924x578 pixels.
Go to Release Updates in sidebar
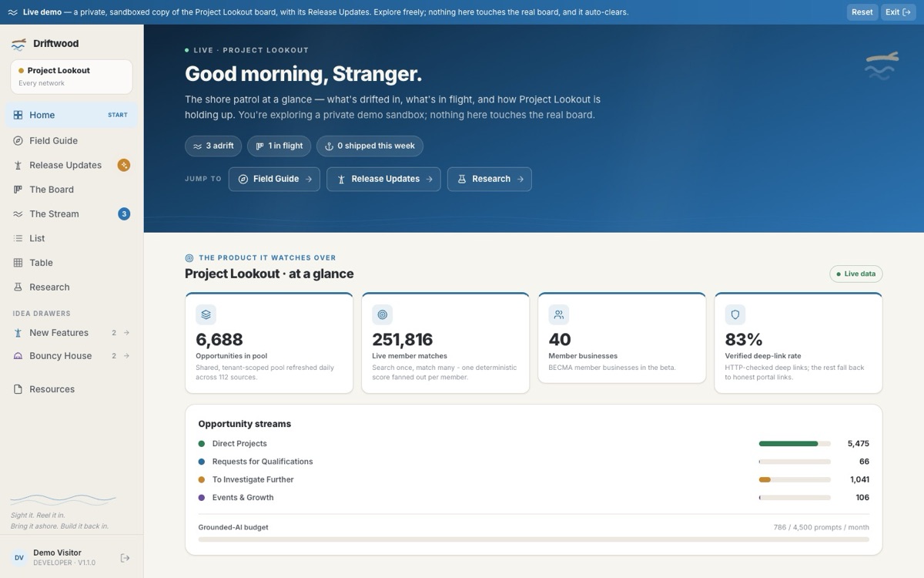[x=72, y=165]
